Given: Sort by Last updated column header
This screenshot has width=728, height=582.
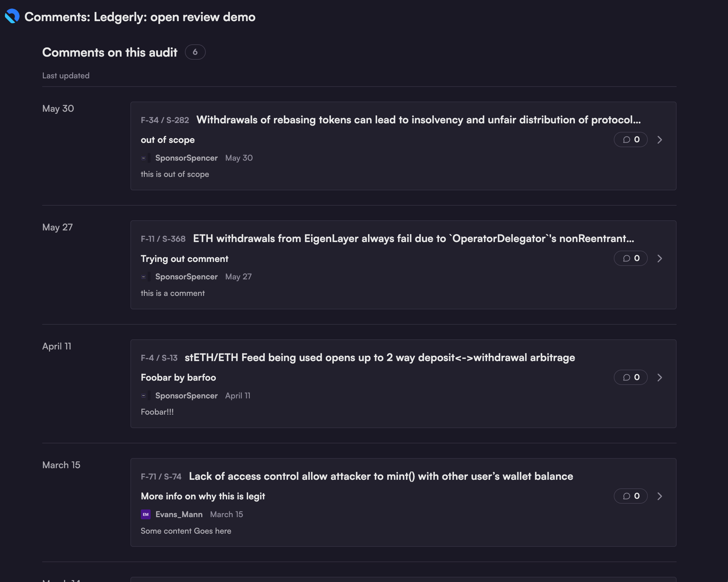Looking at the screenshot, I should [66, 76].
